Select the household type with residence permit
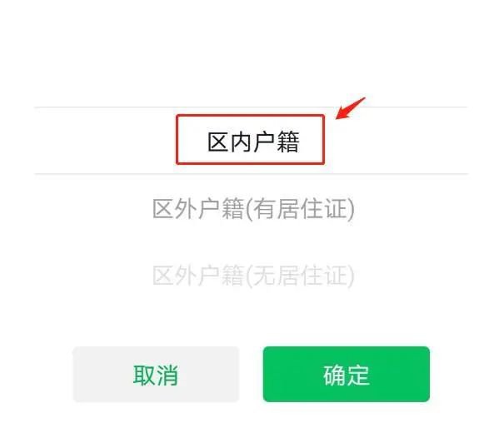Viewport: 504px width, 423px height. [253, 209]
